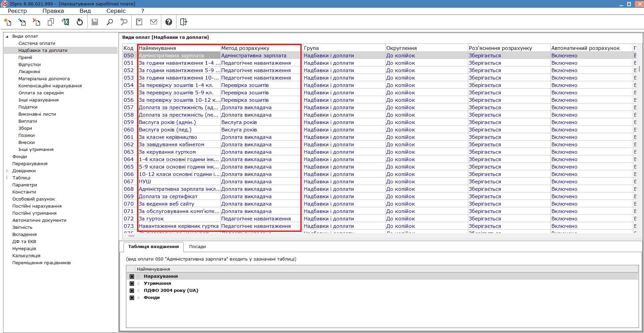
Task: Sort by Код column header
Action: click(130, 48)
